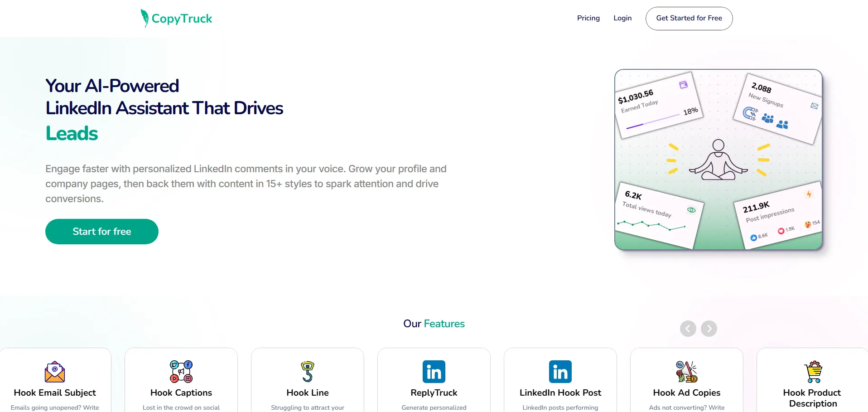868x412 pixels.
Task: Click the Hook Line crane hook icon
Action: [x=308, y=372]
